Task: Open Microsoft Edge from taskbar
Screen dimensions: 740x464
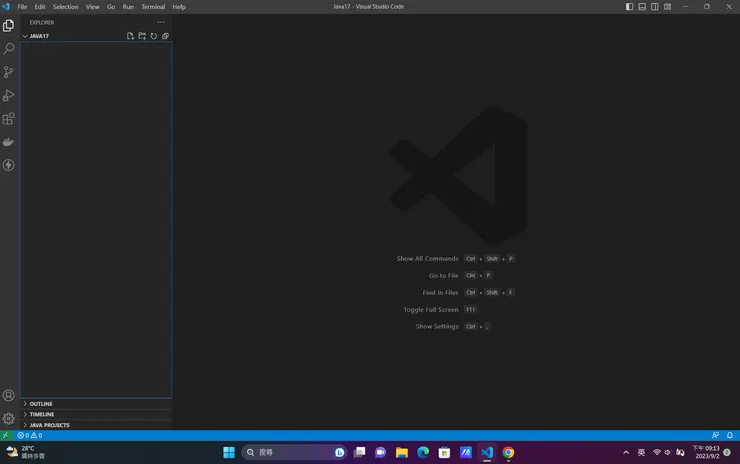Action: (x=423, y=452)
